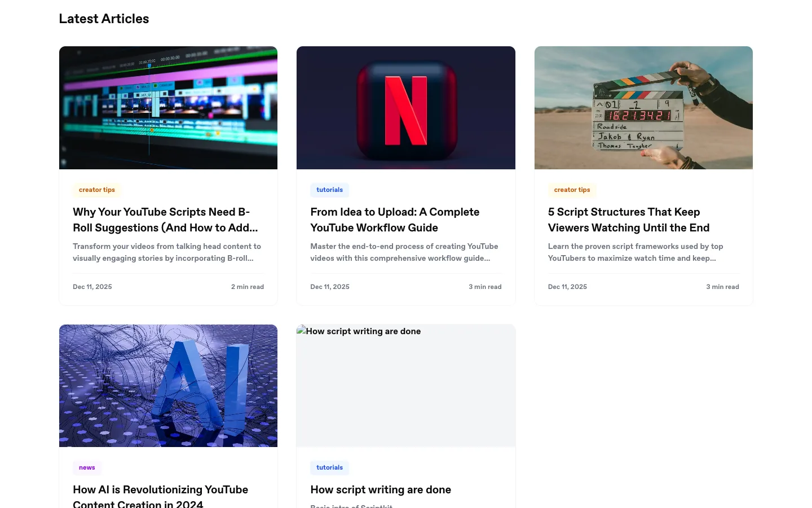812x508 pixels.
Task: Click broken image 'How script writing are done'
Action: tap(406, 386)
